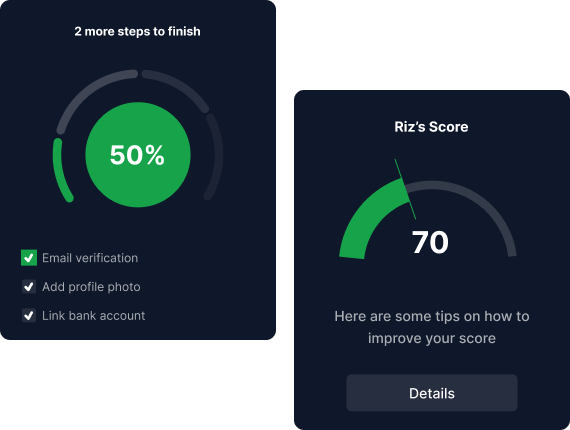Click the Email verification label text
Screen dimensions: 570x430
click(x=90, y=258)
